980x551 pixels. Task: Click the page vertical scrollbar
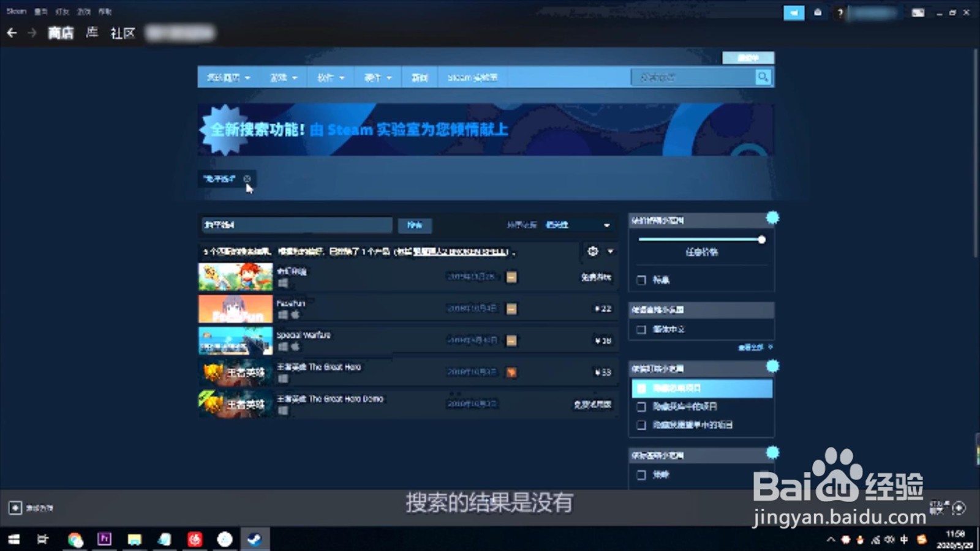(976, 153)
